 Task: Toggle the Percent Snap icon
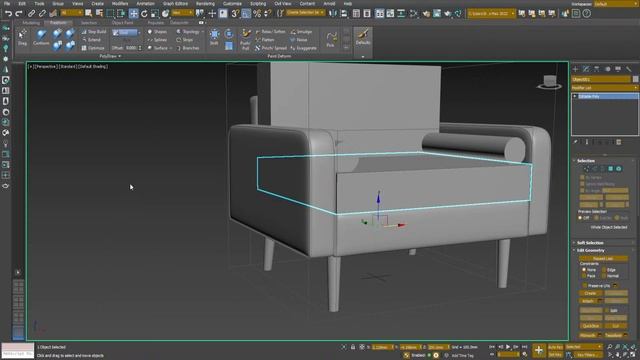point(257,13)
